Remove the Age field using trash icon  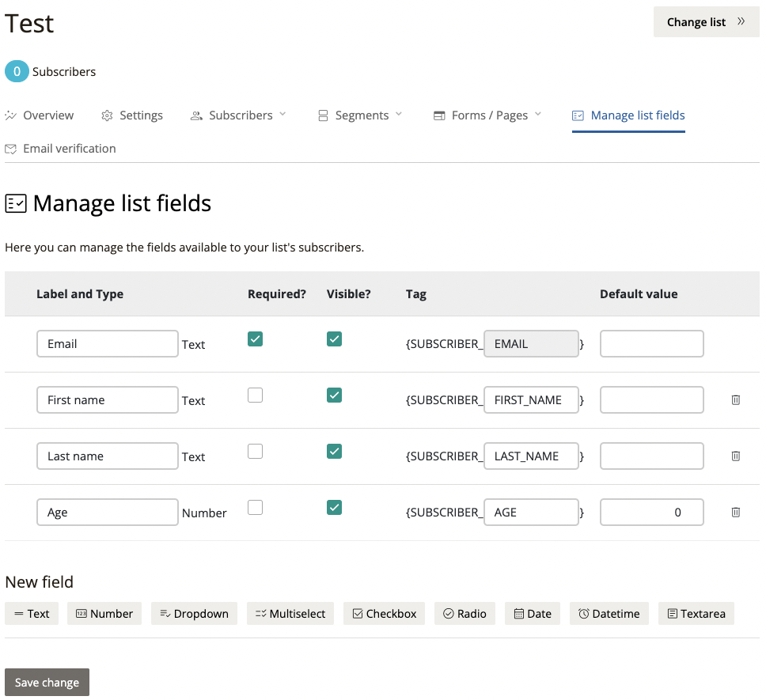click(x=735, y=513)
